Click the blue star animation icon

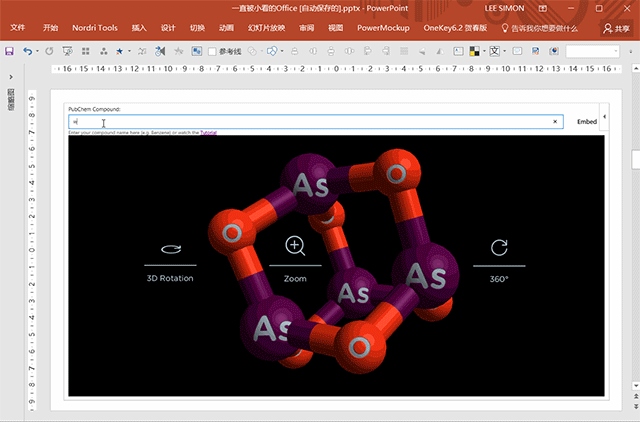coord(119,51)
